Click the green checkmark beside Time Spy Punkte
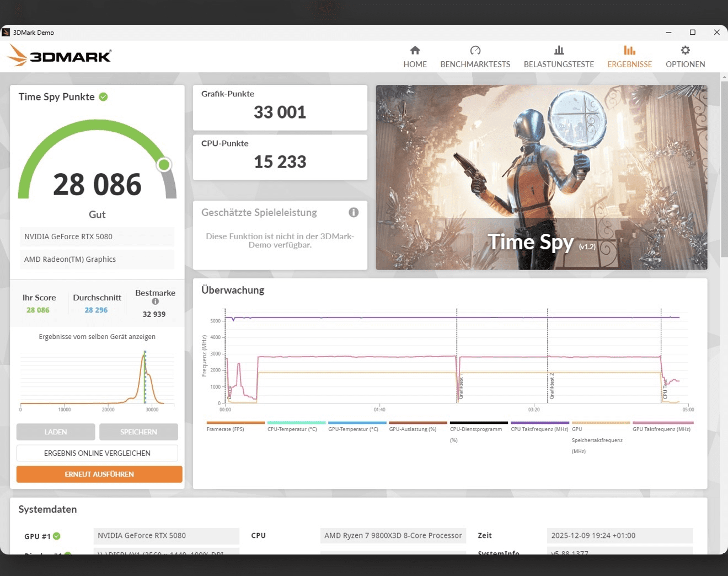This screenshot has height=576, width=728. [x=103, y=97]
